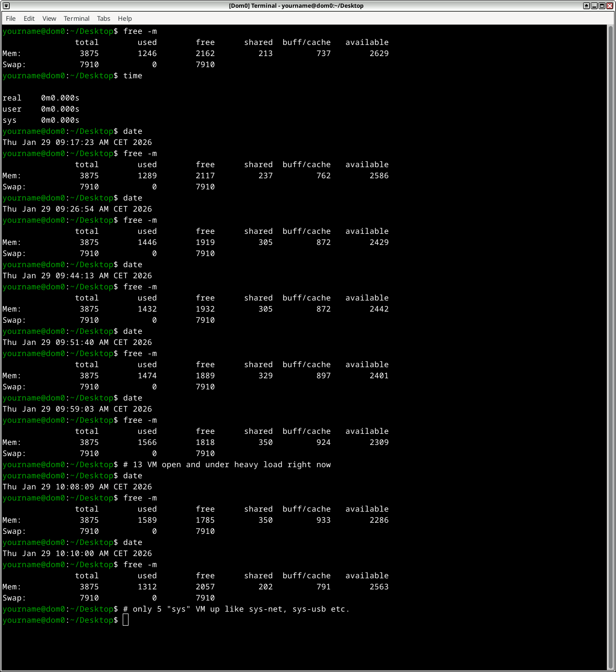The height and width of the screenshot is (672, 616).
Task: Click the window title bar text
Action: coord(296,6)
